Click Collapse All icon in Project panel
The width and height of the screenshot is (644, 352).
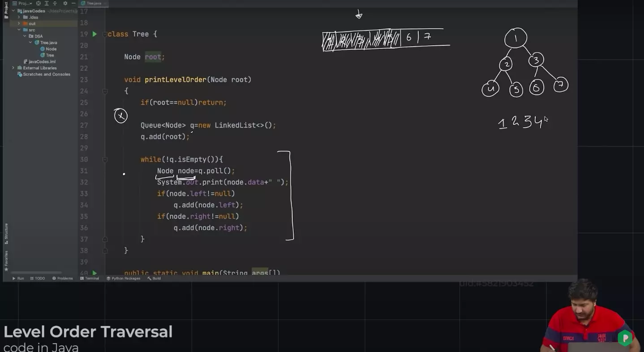coord(55,4)
